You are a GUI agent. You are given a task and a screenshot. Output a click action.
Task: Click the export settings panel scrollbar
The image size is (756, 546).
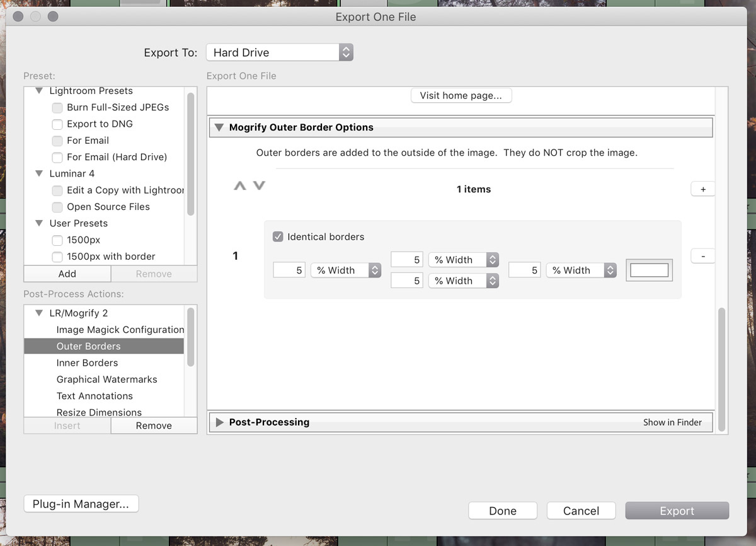722,369
